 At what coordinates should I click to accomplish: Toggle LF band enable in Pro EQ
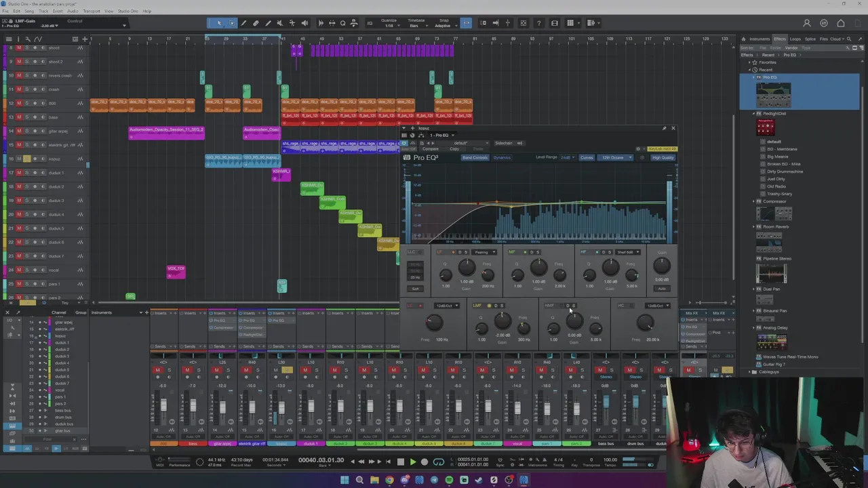454,252
